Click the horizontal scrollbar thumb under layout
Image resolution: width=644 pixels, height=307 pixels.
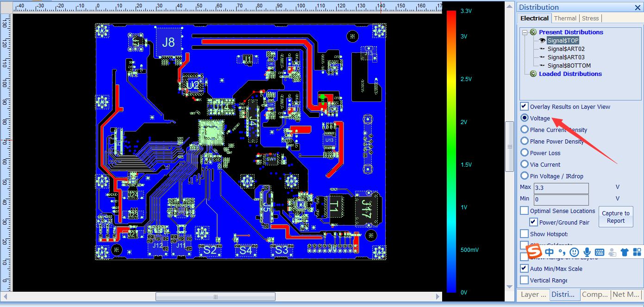[x=215, y=296]
